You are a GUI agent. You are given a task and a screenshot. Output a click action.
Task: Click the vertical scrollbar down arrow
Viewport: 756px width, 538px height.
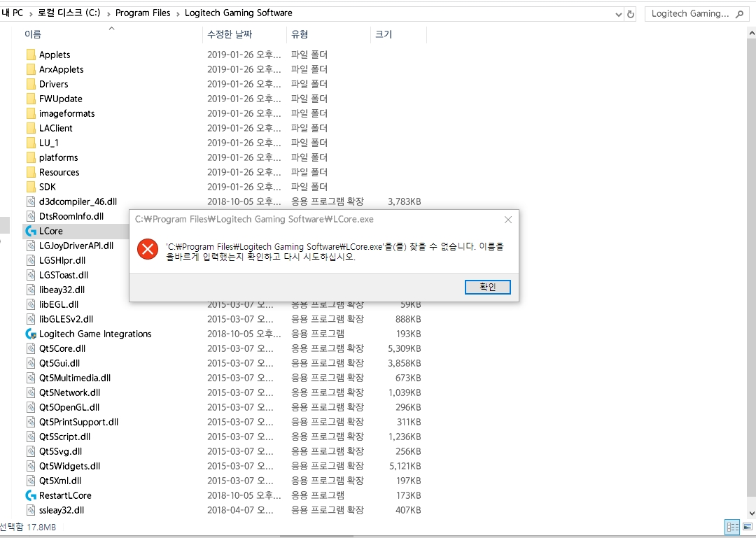click(751, 514)
